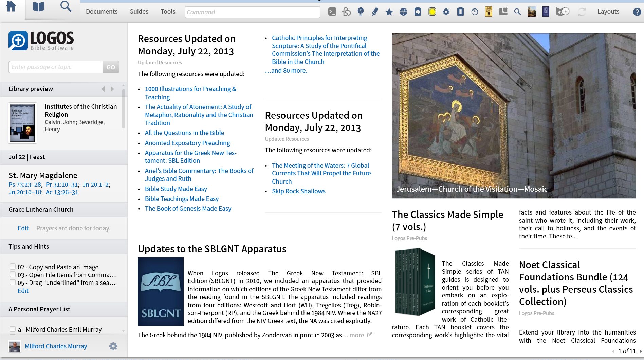Click the command terminal toolbar icon
This screenshot has width=644, height=360.
point(332,12)
